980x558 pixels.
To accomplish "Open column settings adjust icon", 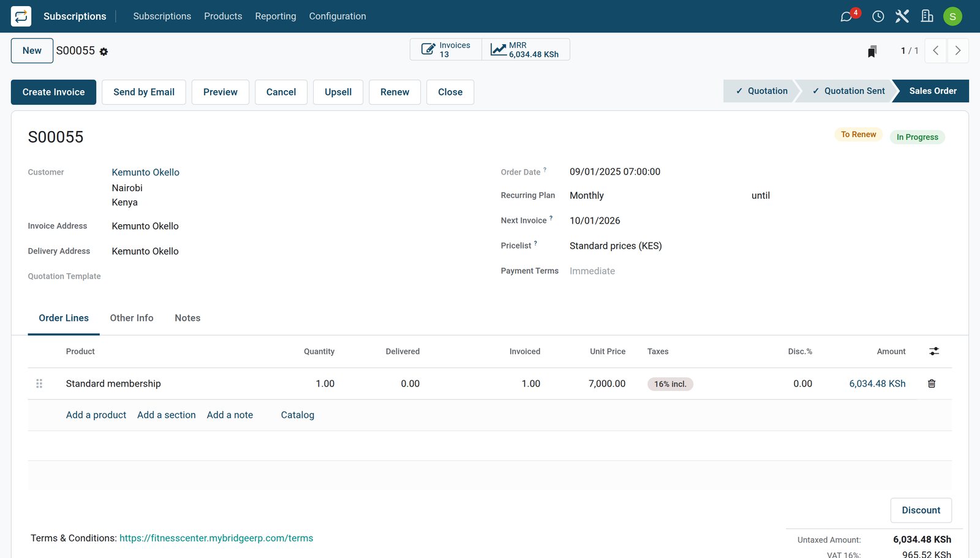I will (x=934, y=351).
